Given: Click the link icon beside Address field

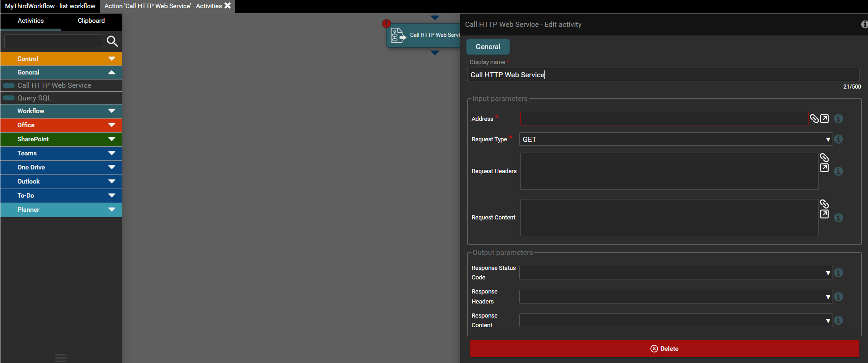Looking at the screenshot, I should point(814,119).
